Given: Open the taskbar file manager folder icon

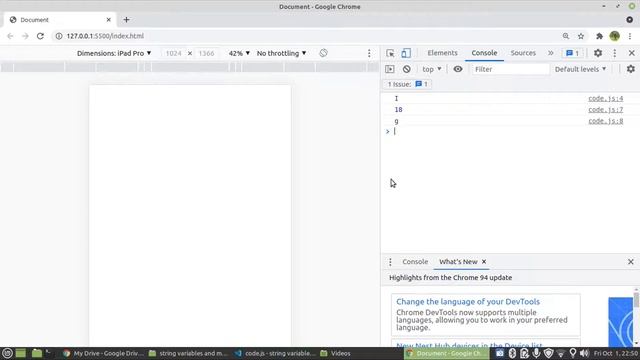Looking at the screenshot, I should [x=36, y=353].
